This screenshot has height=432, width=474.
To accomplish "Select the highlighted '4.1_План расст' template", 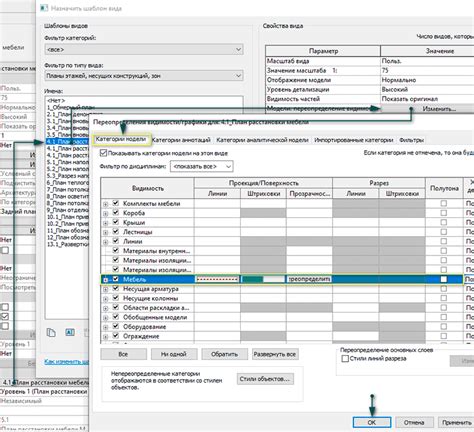I will pos(67,141).
